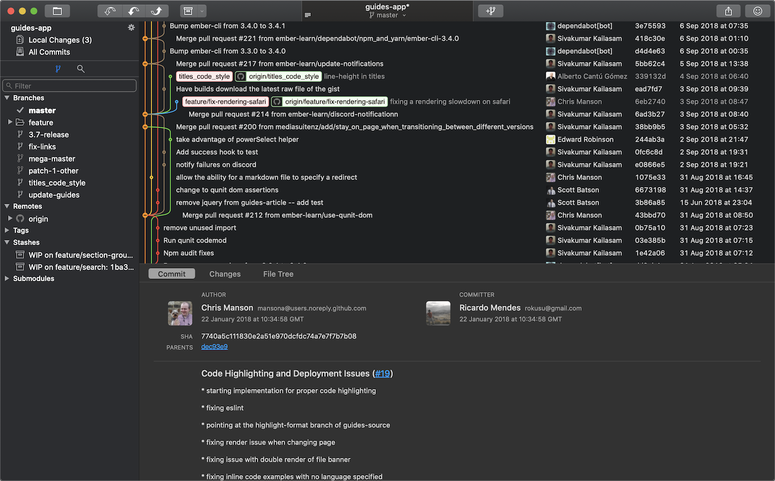This screenshot has width=775, height=481.
Task: Select the search magnifier icon in sidebar
Action: pos(81,69)
